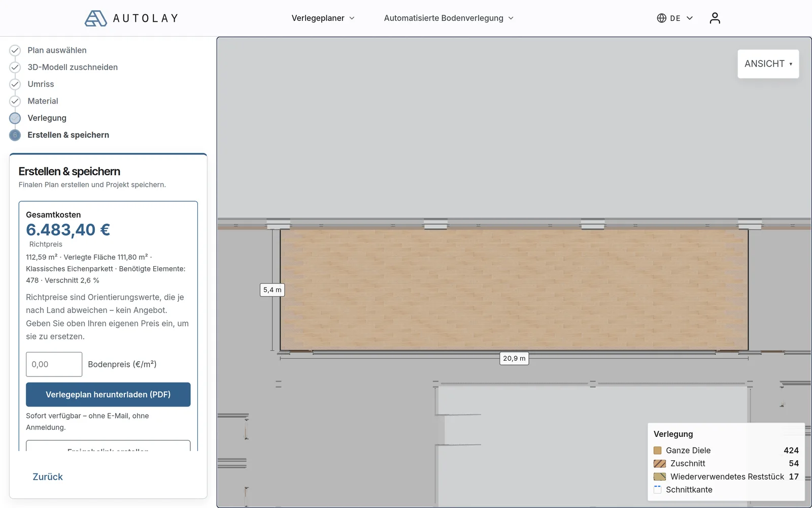The image size is (812, 508).
Task: Go to the Plan auswählen step
Action: tap(57, 50)
